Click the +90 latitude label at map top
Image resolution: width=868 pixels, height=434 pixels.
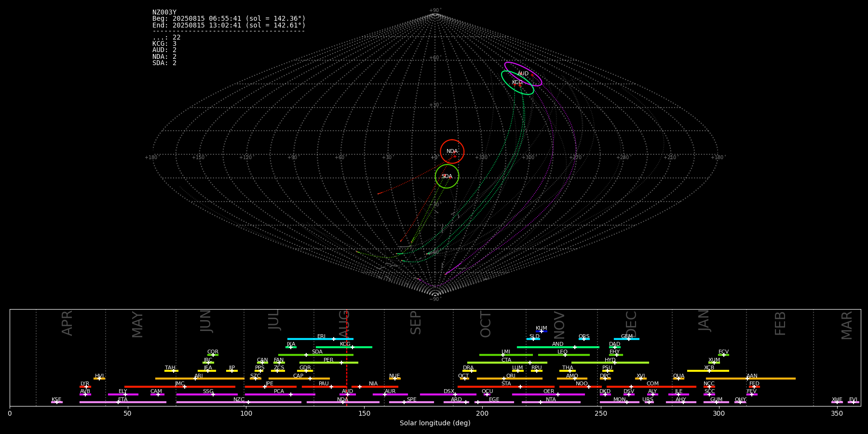435,11
